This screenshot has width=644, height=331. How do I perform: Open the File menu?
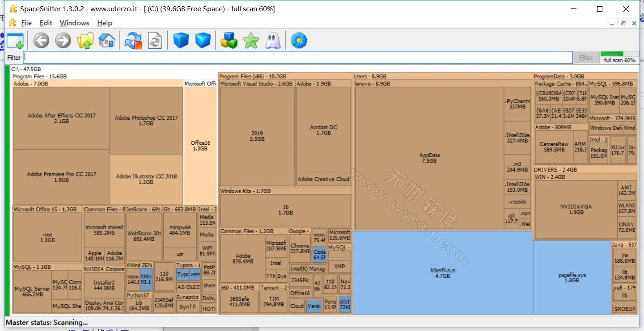pos(26,23)
